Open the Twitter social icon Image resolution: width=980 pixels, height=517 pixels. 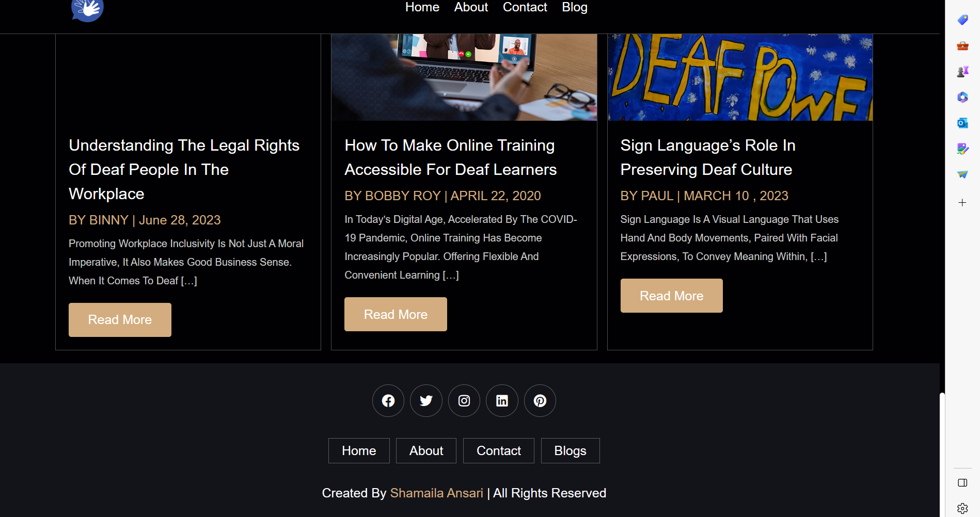point(426,400)
